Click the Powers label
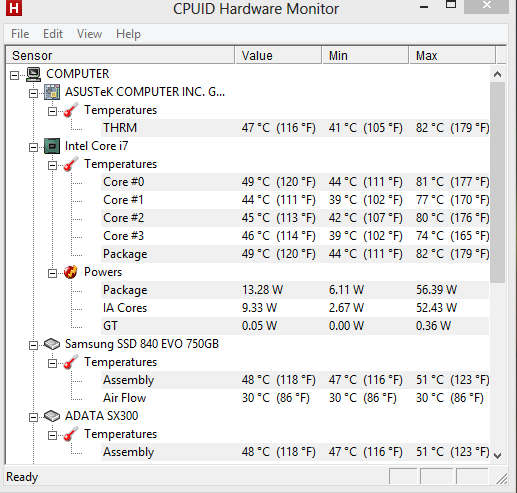 click(x=103, y=272)
